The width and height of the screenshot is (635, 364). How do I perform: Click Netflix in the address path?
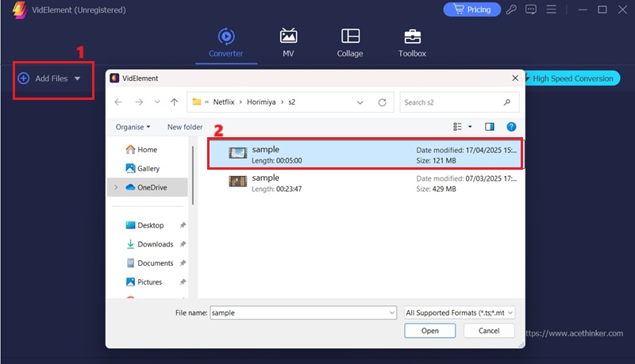224,102
